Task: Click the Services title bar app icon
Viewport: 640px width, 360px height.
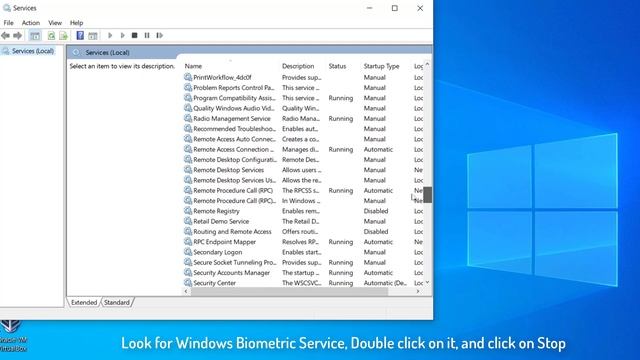Action: pos(7,8)
